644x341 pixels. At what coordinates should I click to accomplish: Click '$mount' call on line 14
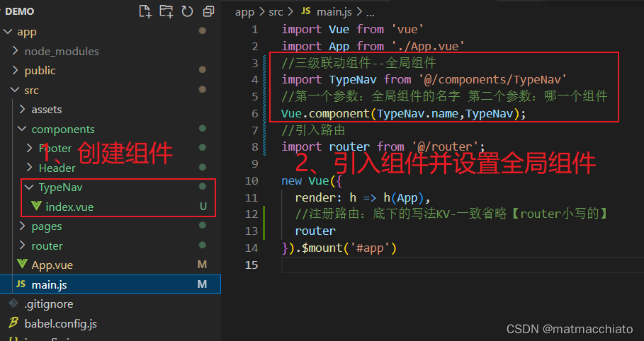[x=322, y=248]
